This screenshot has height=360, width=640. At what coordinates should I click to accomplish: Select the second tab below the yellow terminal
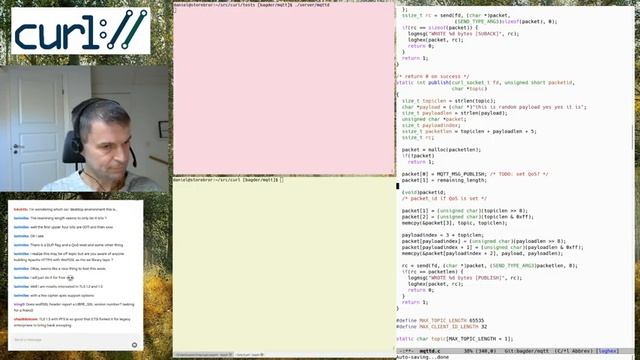coord(250,355)
